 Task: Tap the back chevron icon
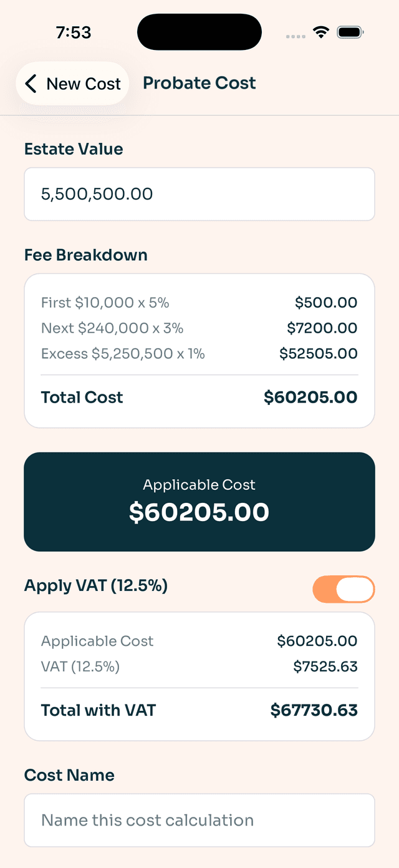(30, 83)
